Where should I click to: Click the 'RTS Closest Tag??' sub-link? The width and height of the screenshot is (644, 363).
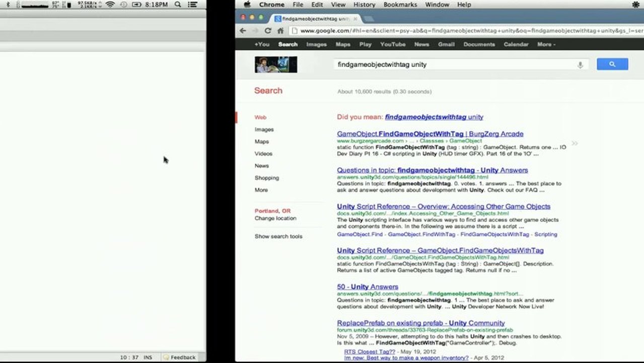click(x=370, y=351)
